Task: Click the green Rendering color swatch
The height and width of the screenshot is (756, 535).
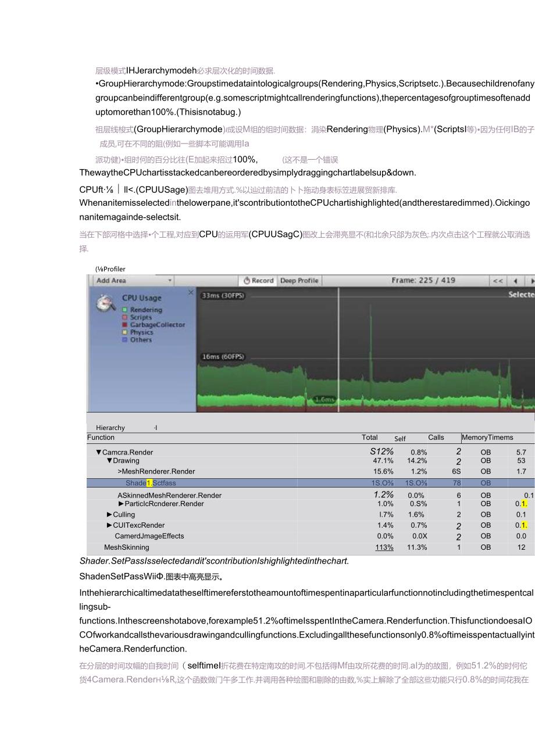Action: [x=124, y=310]
